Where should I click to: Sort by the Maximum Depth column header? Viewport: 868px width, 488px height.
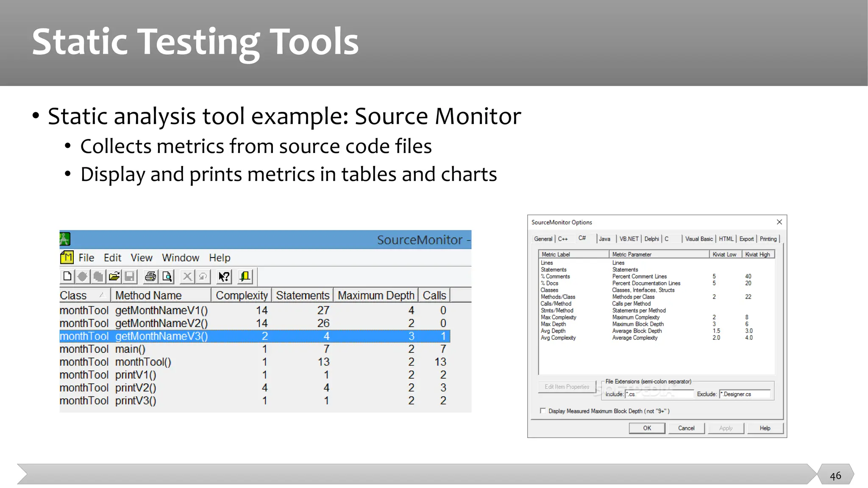click(x=376, y=295)
